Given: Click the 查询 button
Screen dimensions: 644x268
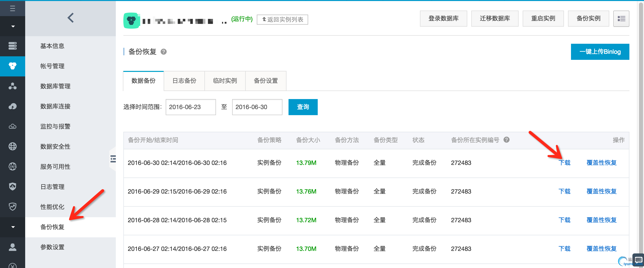Looking at the screenshot, I should (x=303, y=107).
